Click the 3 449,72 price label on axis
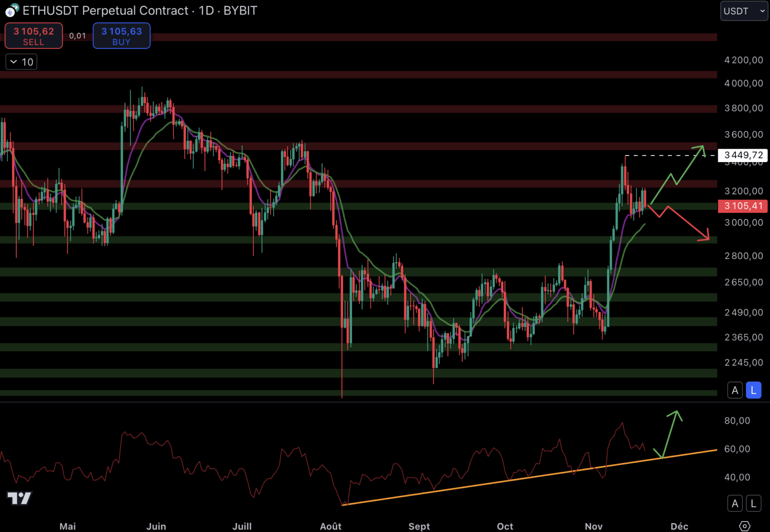This screenshot has width=770, height=532. [x=743, y=155]
